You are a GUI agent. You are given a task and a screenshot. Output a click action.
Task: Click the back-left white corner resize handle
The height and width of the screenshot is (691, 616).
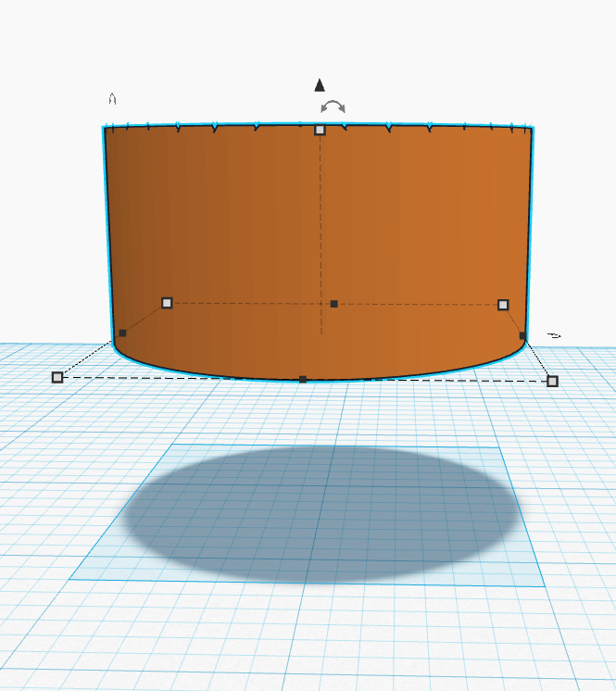167,303
